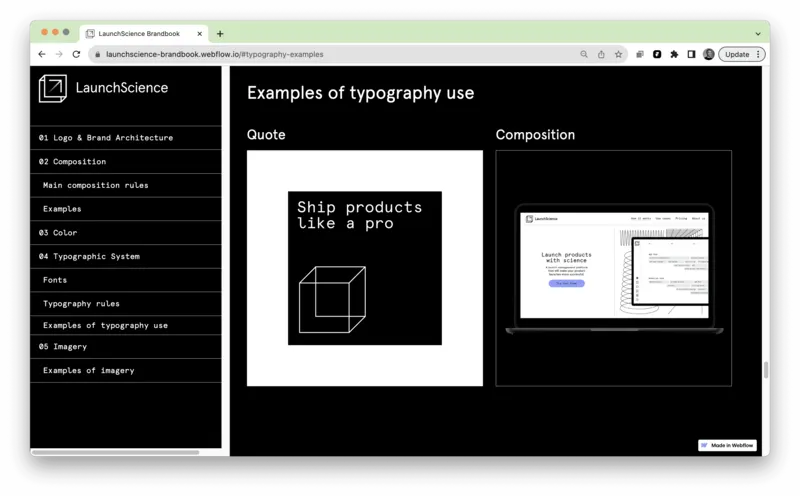The height and width of the screenshot is (496, 800).
Task: Open the Examples item under Composition
Action: click(126, 209)
